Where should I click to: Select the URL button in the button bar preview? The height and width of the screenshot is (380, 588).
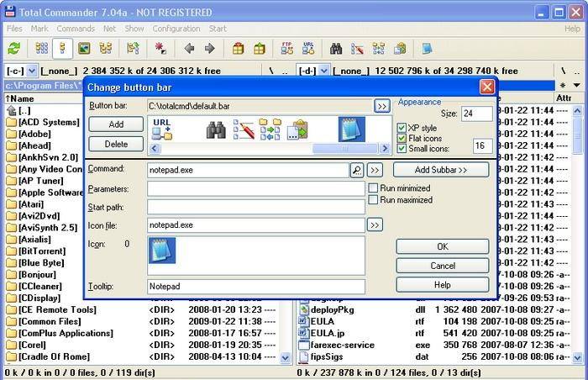tap(162, 129)
